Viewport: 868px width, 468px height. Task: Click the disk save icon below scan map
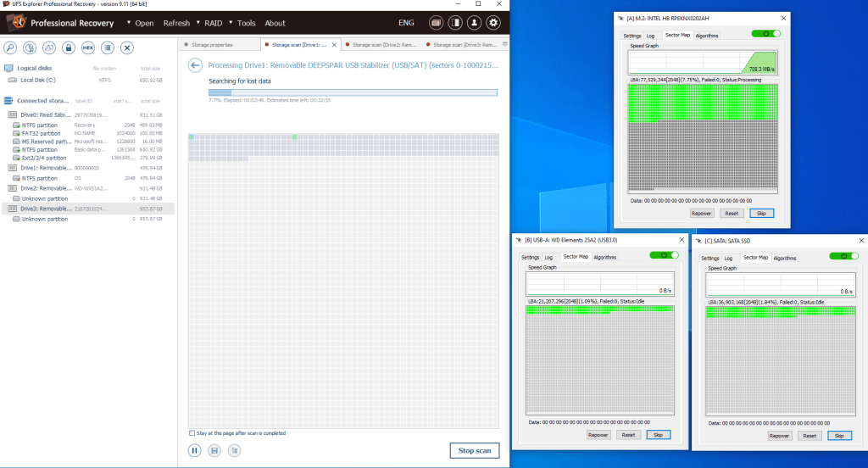(214, 450)
